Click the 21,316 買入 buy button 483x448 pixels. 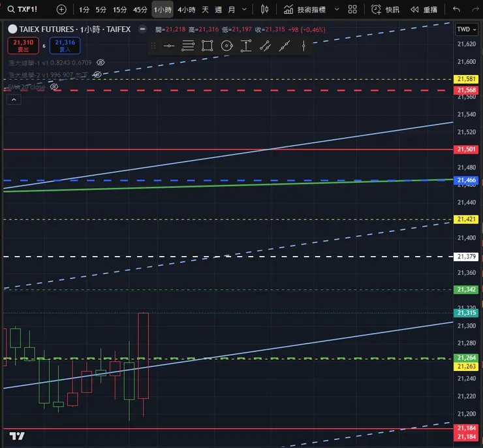pos(65,46)
